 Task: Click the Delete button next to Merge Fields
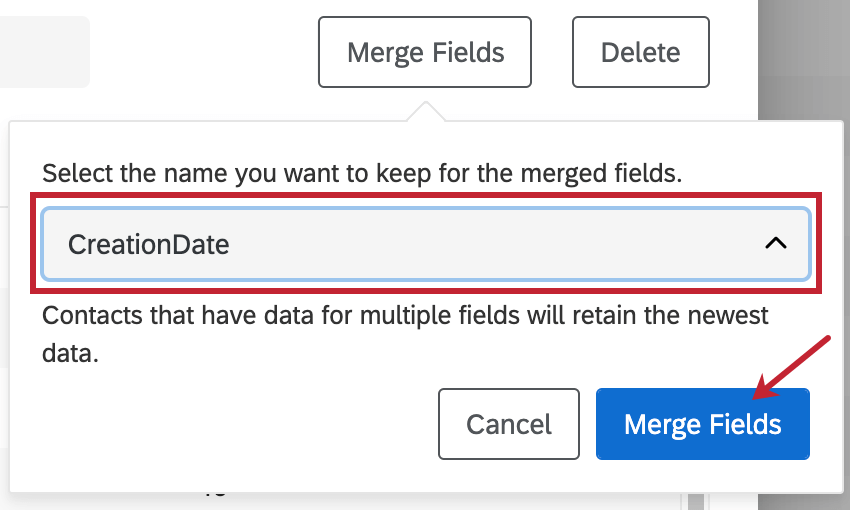click(641, 52)
